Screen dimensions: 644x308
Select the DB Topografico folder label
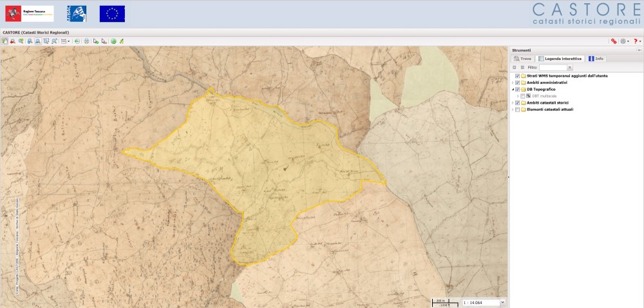point(541,89)
